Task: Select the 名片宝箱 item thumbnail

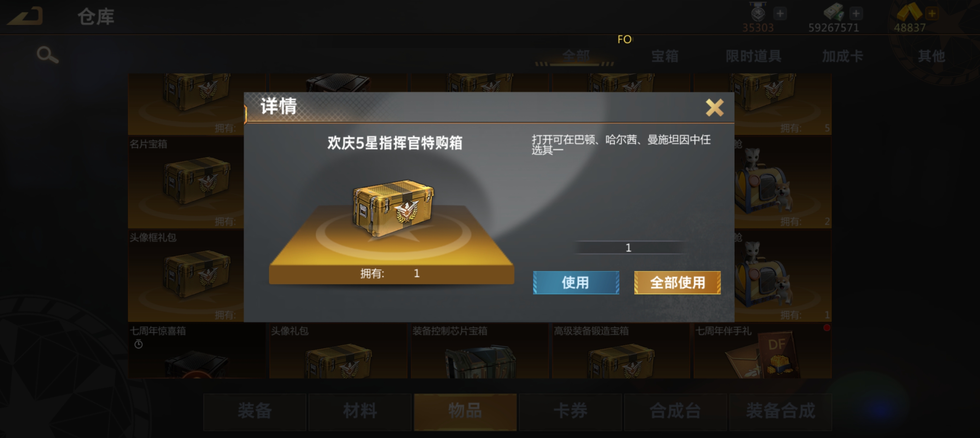Action: tap(186, 183)
